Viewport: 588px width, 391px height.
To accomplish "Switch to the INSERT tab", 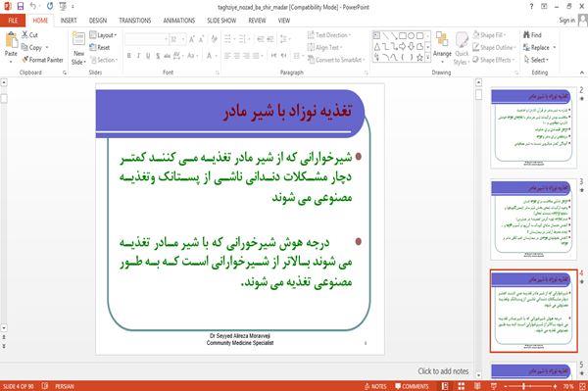I will point(69,21).
